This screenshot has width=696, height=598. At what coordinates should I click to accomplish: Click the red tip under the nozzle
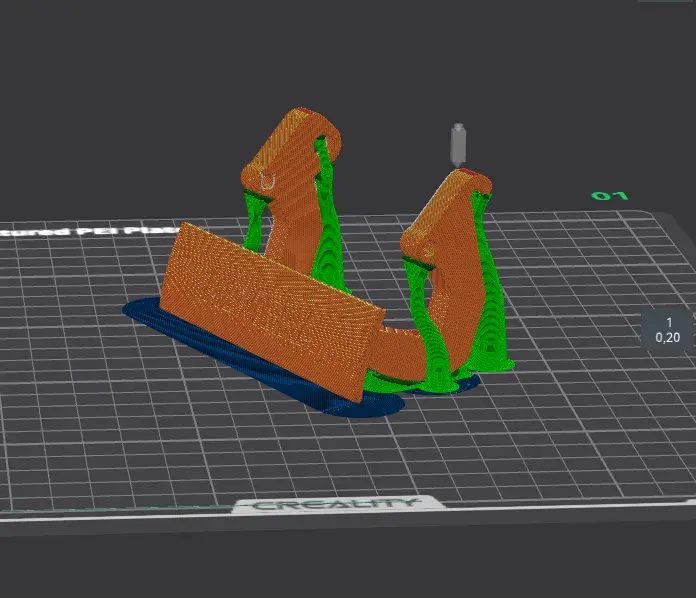[467, 172]
